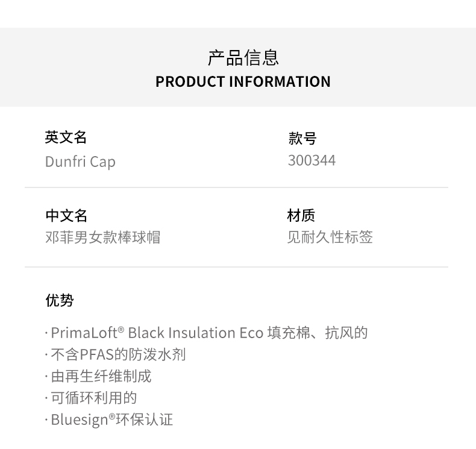Click the words Black Insulation Eco
Viewport: 476px width, 449px height.
click(x=195, y=333)
